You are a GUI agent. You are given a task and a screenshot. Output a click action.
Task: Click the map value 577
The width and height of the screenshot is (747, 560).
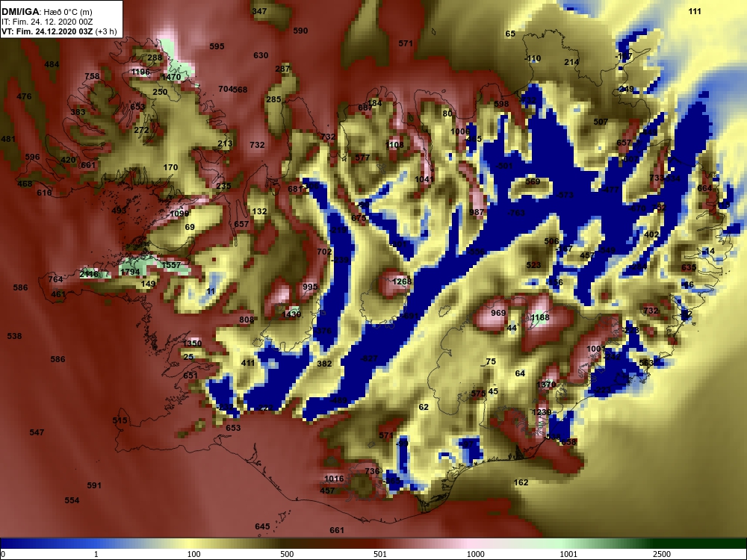362,158
